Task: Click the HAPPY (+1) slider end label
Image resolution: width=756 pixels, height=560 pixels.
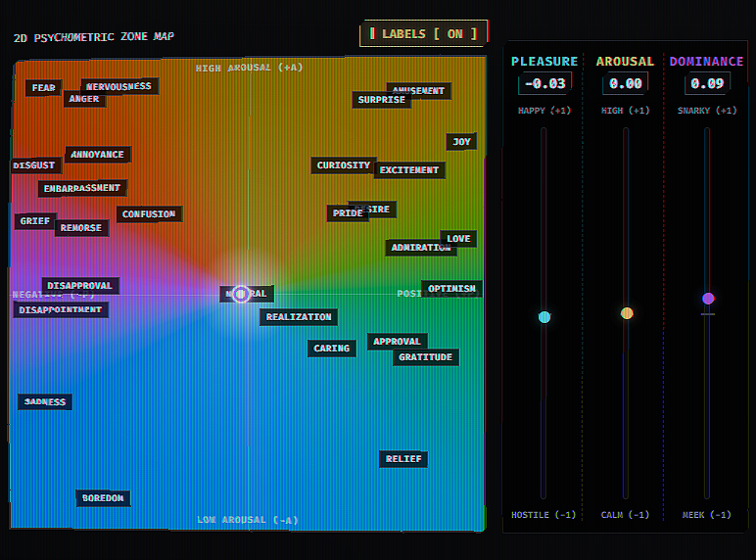Action: [544, 111]
